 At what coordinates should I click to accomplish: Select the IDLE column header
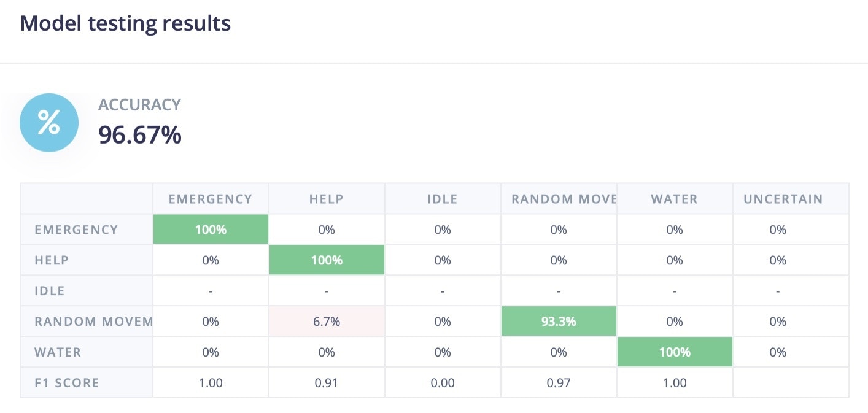443,199
